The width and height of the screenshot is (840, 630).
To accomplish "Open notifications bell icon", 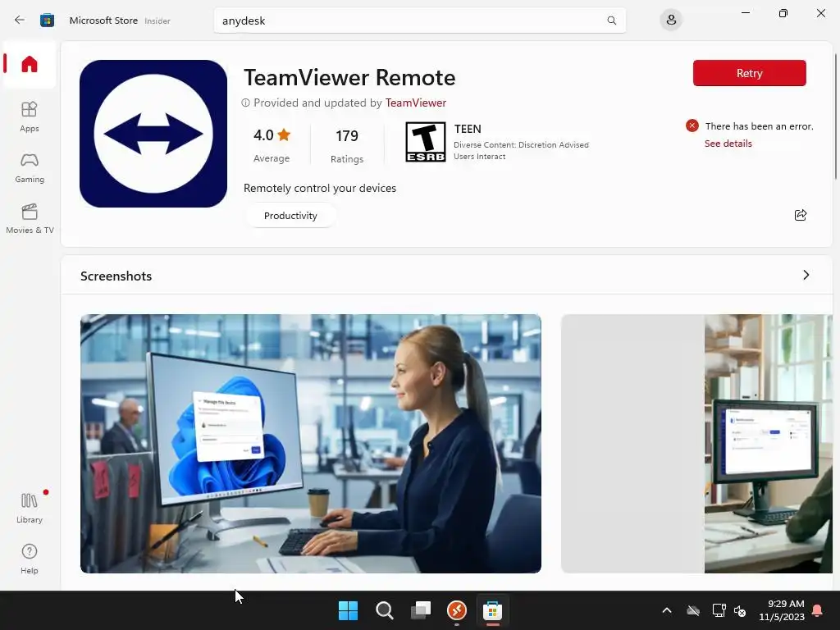I will (818, 610).
